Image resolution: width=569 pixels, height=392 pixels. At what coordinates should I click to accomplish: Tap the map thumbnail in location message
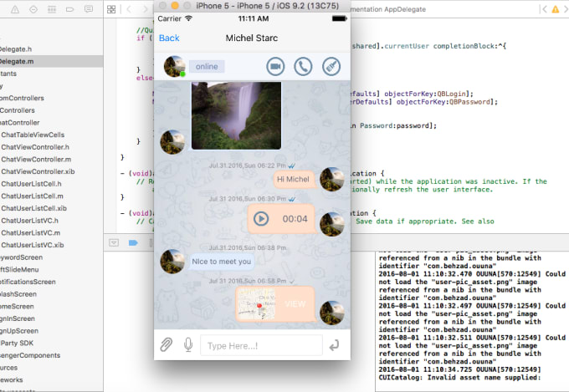(257, 304)
